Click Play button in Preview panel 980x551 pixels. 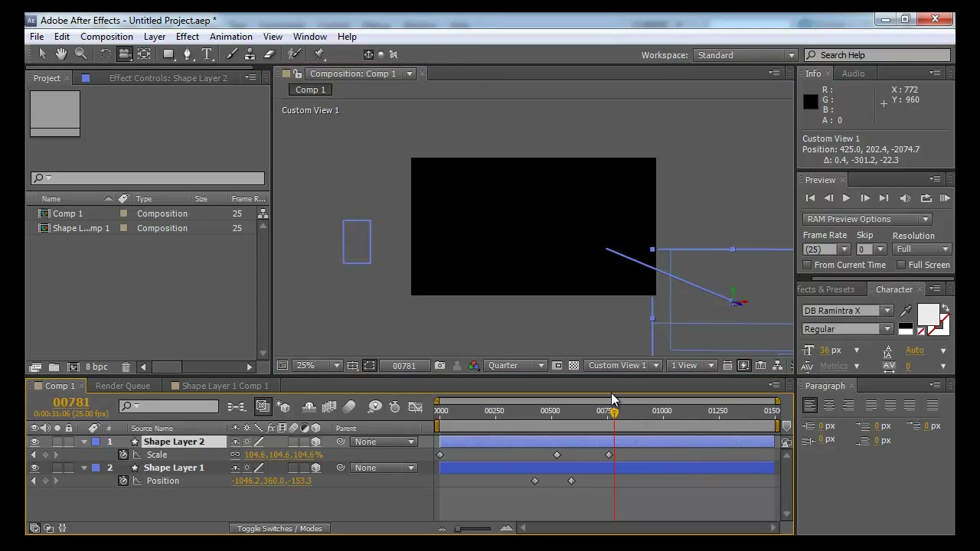[x=846, y=198]
